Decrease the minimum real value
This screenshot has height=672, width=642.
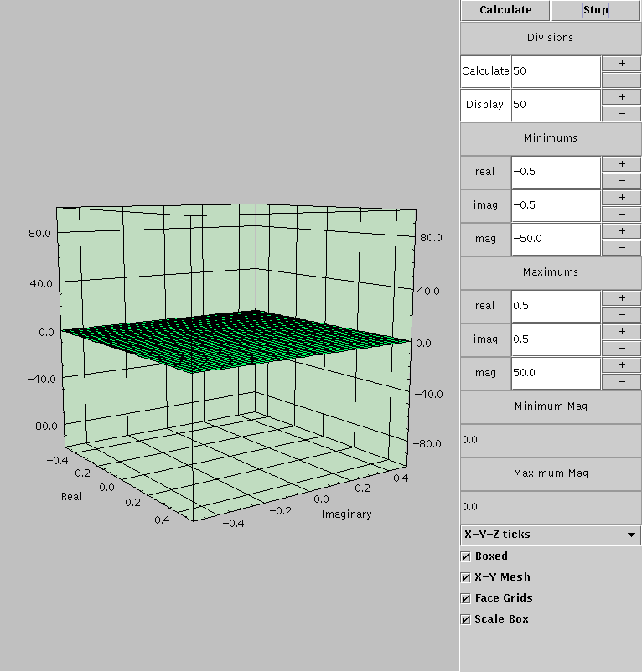point(622,181)
